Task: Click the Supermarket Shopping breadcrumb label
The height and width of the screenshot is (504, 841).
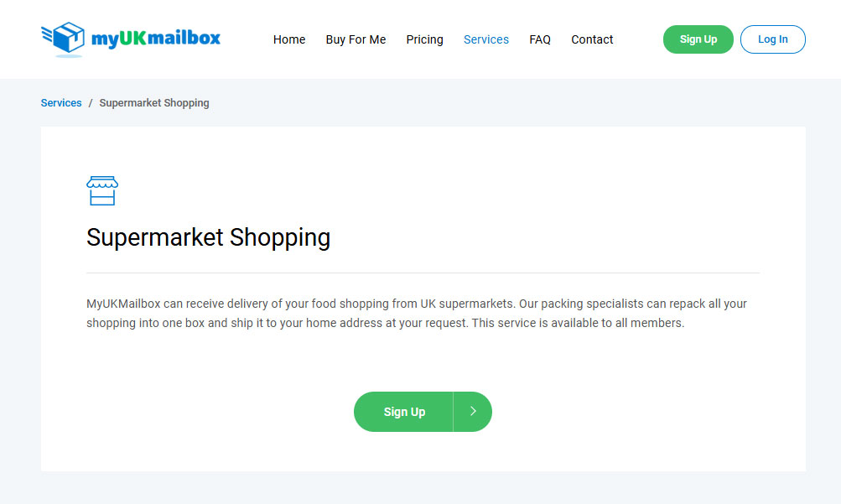Action: coord(154,103)
